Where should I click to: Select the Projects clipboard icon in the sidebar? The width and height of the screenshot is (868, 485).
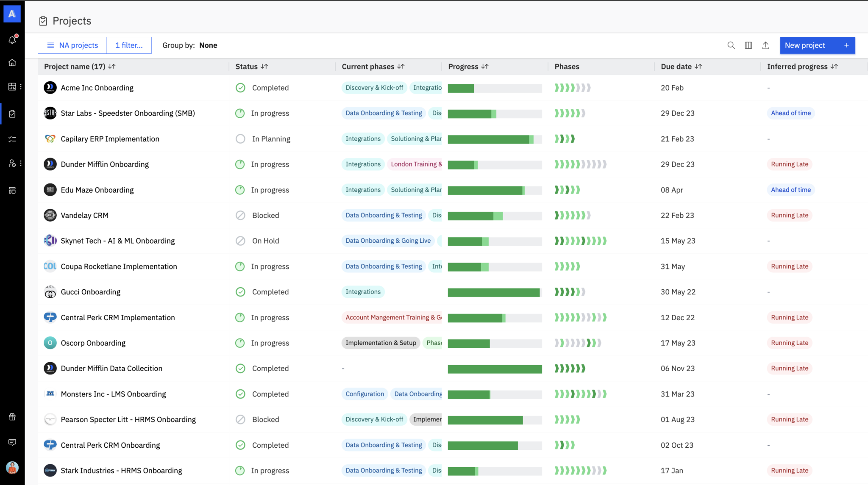pos(12,113)
